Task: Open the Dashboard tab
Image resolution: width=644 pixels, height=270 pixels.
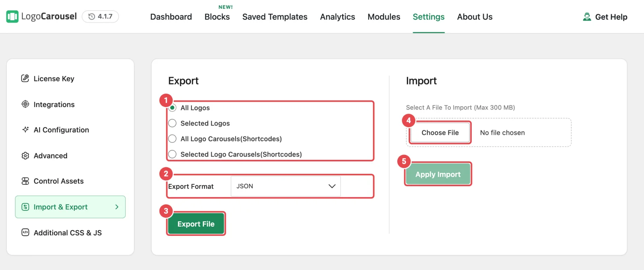Action: pos(171,17)
